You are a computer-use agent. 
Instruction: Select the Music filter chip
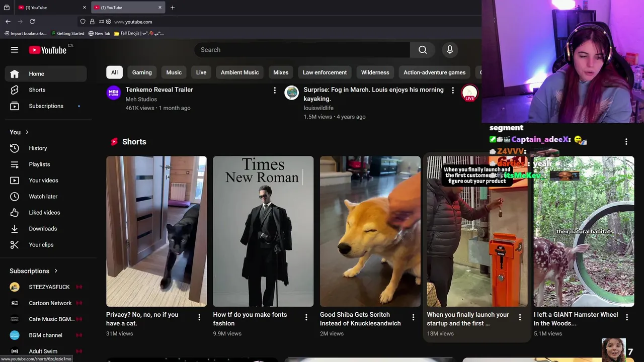[174, 72]
